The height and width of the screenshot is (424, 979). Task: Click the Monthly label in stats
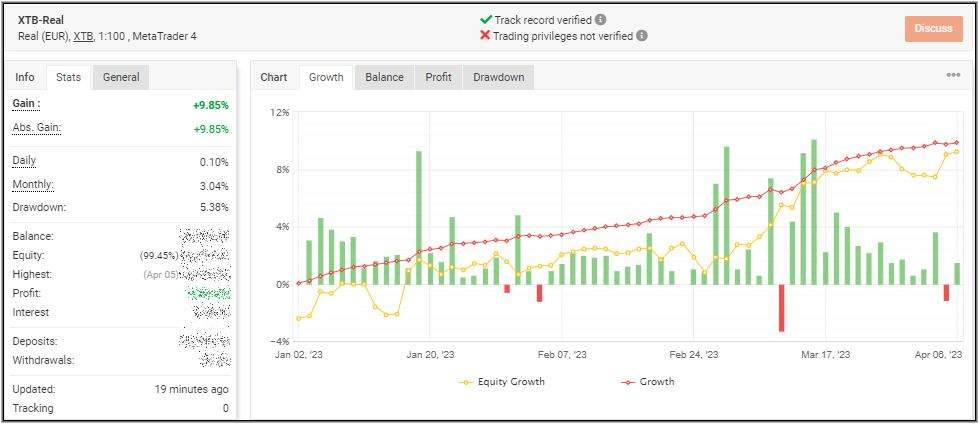pos(33,185)
